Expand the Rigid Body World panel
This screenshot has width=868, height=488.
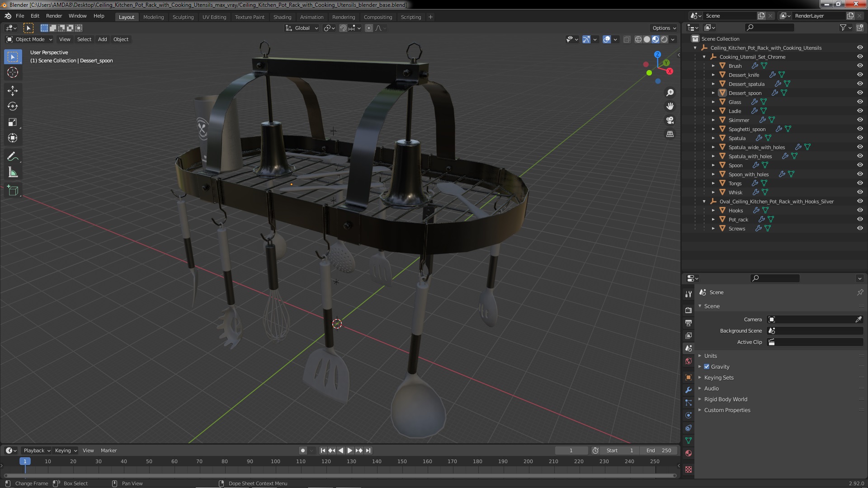(x=726, y=399)
